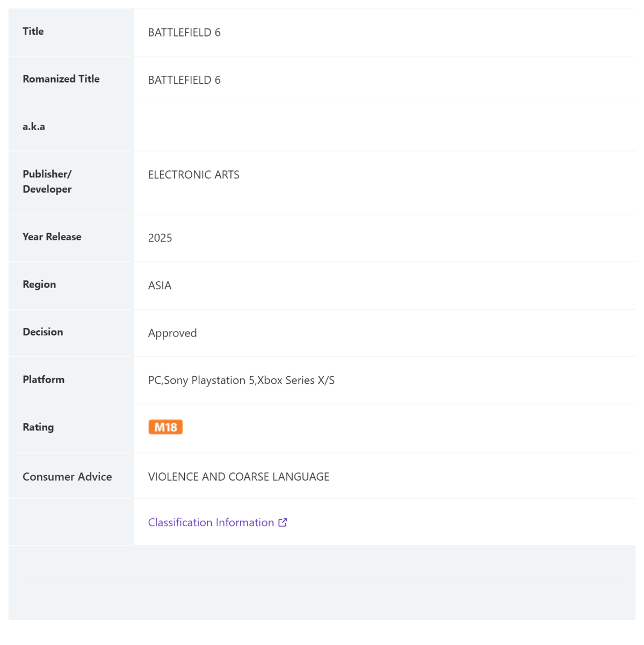Select the BATTLEFIELD 6 title value
The width and height of the screenshot is (644, 645).
(184, 33)
